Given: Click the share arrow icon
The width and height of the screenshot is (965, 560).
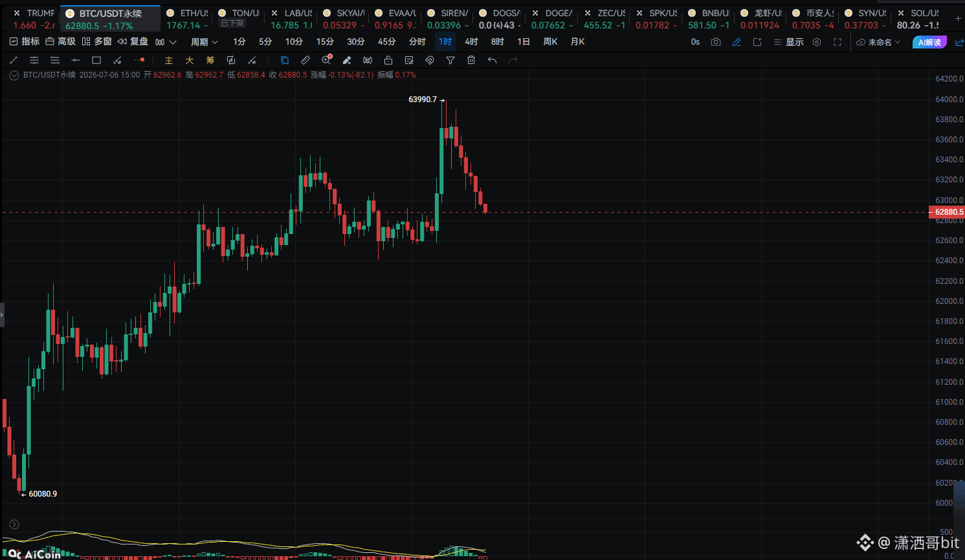Looking at the screenshot, I should tap(959, 42).
